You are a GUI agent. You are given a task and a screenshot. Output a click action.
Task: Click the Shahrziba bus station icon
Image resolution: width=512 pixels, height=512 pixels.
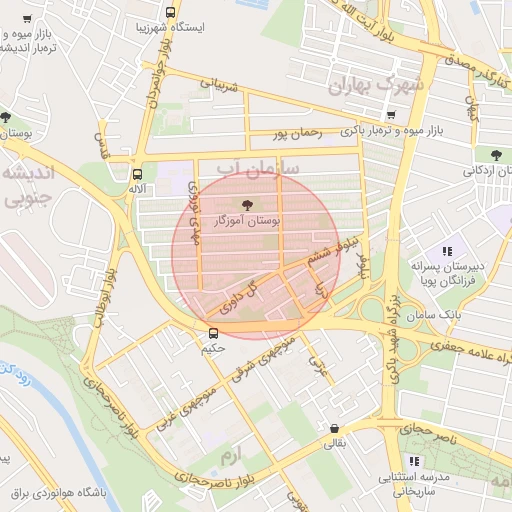coord(170,13)
